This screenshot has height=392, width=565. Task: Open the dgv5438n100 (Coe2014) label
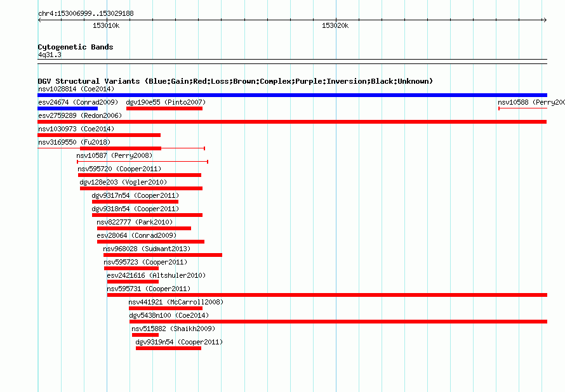tap(169, 315)
